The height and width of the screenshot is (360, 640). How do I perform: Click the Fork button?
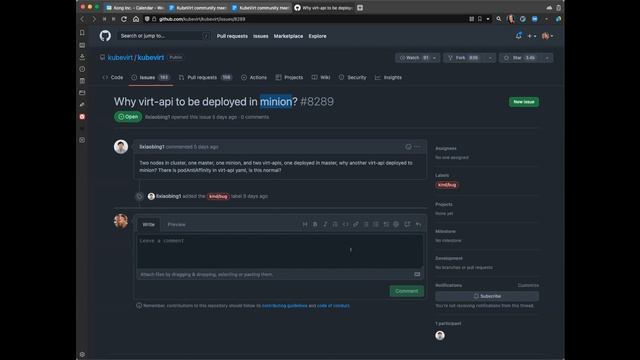coord(465,58)
